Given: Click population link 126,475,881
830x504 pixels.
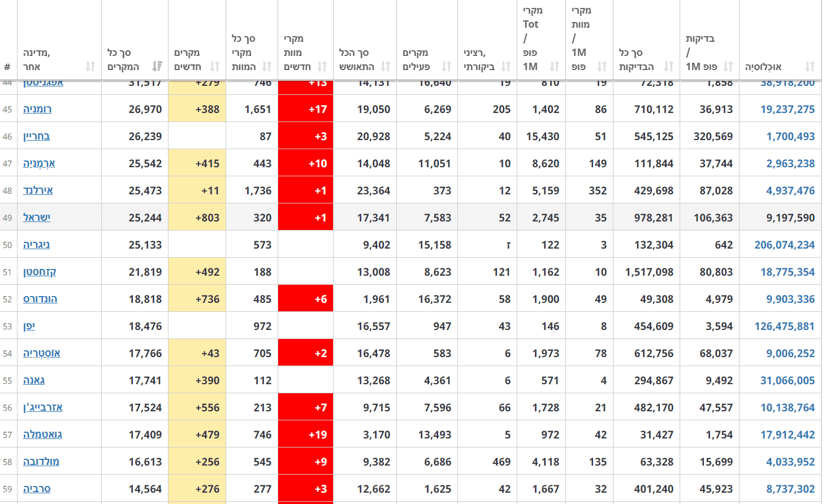Looking at the screenshot, I should point(785,326).
